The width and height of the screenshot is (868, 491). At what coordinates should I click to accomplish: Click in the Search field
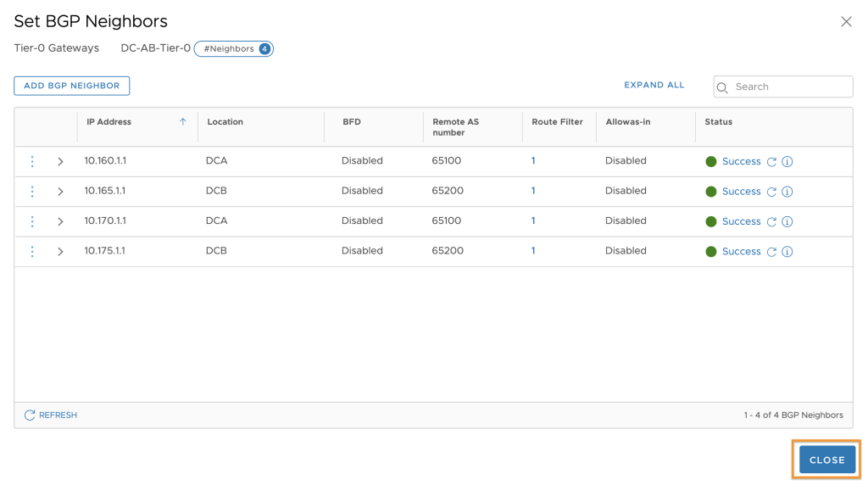(783, 86)
